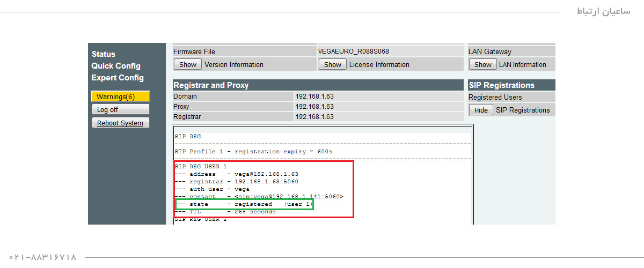This screenshot has height=268, width=644.
Task: Click the yellow Warnings(6) button
Action: coord(120,97)
